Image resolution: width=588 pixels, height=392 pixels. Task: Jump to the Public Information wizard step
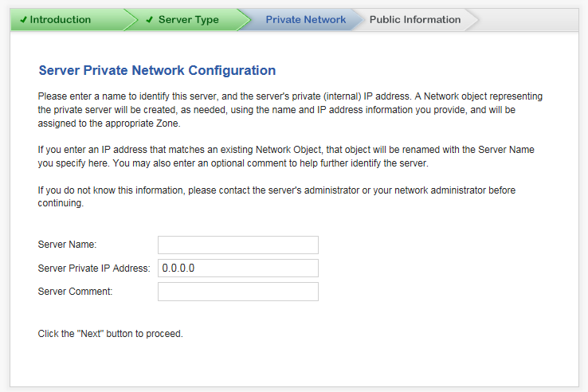coord(415,19)
